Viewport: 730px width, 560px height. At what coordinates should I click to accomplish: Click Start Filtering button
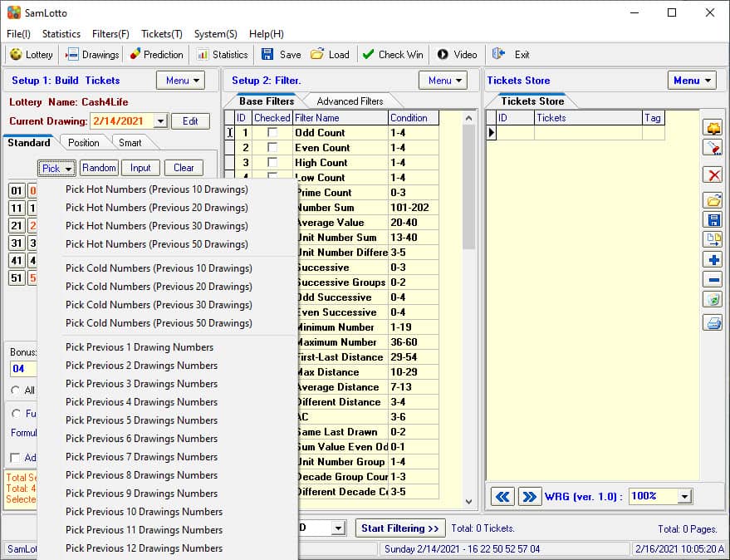coord(400,528)
